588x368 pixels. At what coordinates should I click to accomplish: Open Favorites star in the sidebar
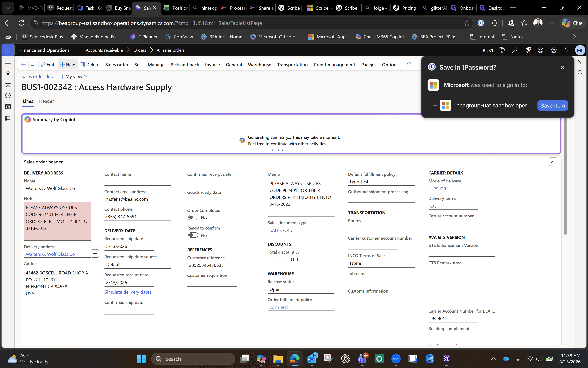[x=8, y=84]
